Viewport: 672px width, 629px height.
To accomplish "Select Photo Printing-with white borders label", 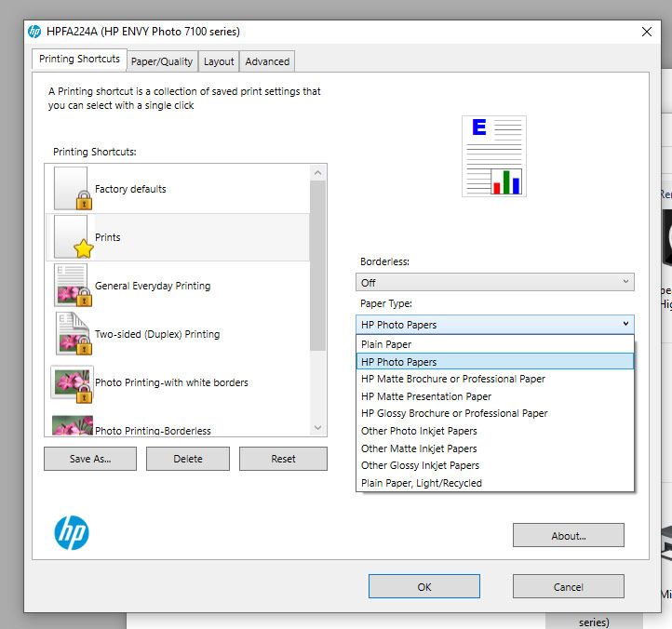I will click(171, 382).
